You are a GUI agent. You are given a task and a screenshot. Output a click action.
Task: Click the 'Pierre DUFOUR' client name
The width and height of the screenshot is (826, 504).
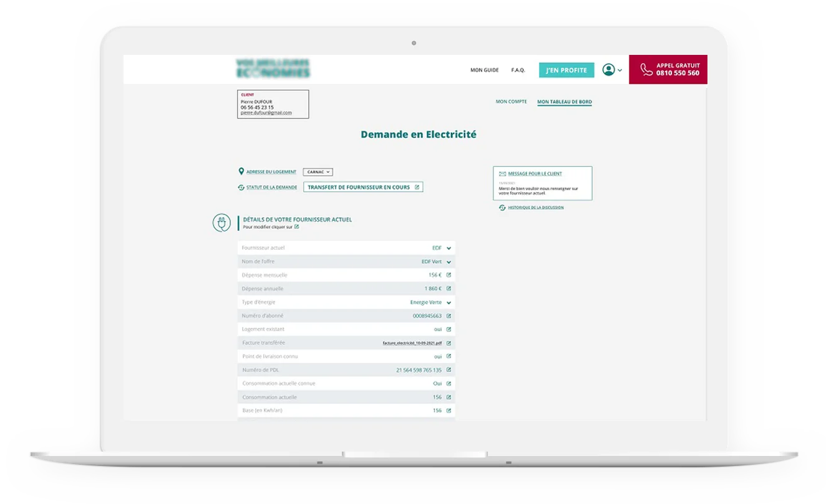(256, 102)
